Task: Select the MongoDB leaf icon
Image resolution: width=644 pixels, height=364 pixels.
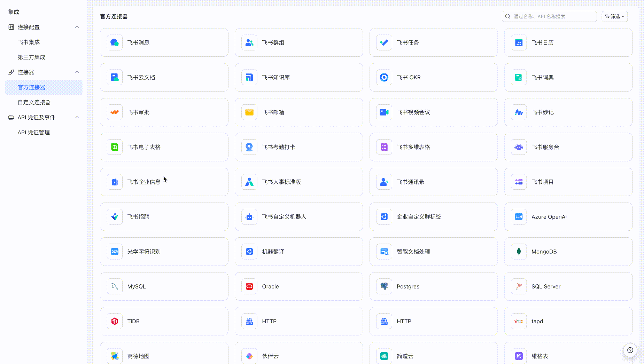Action: (x=519, y=251)
